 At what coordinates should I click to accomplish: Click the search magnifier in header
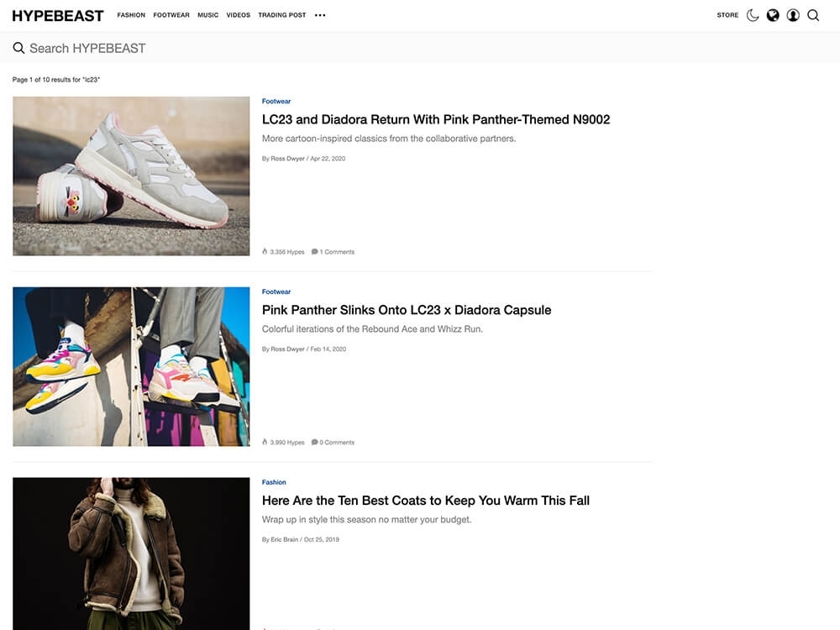[x=813, y=15]
